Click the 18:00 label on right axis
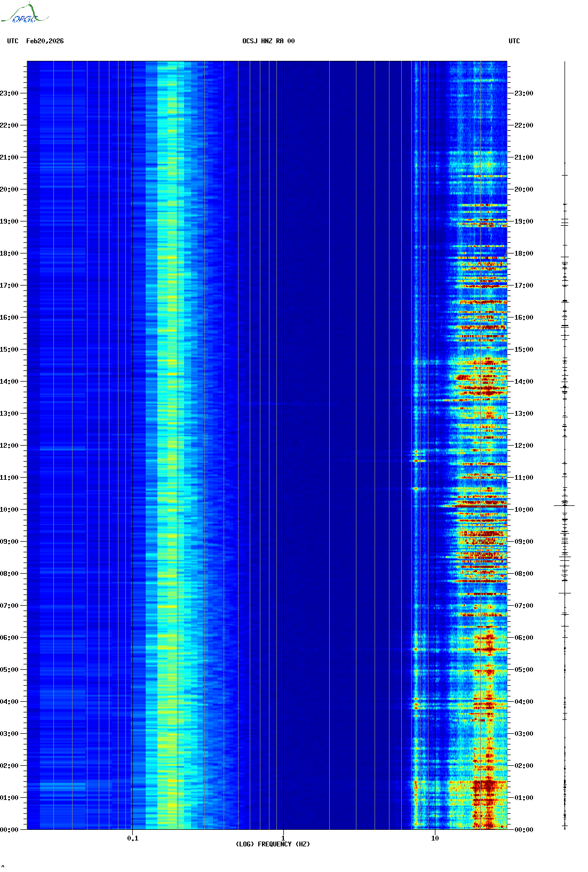Image resolution: width=588 pixels, height=872 pixels. (x=523, y=253)
